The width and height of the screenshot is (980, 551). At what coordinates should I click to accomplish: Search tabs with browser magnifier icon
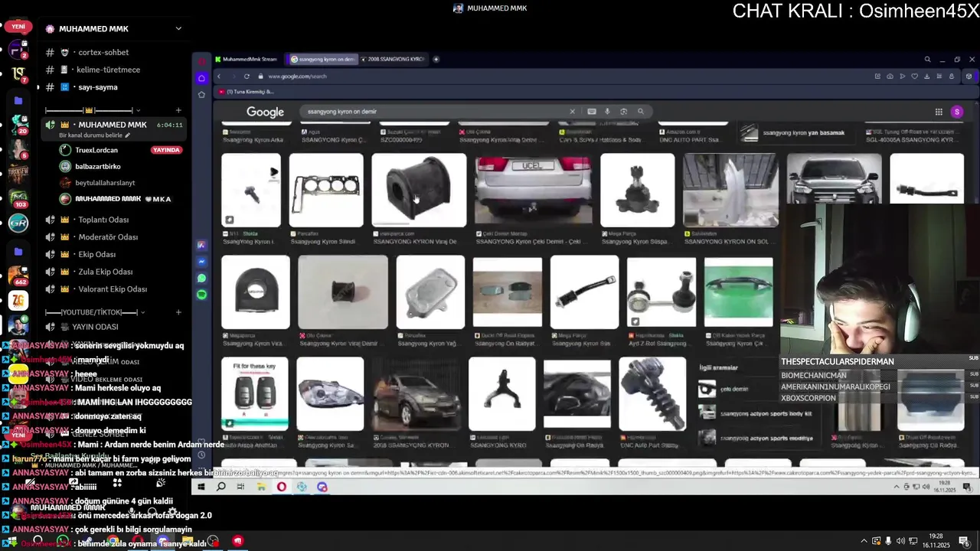click(927, 59)
